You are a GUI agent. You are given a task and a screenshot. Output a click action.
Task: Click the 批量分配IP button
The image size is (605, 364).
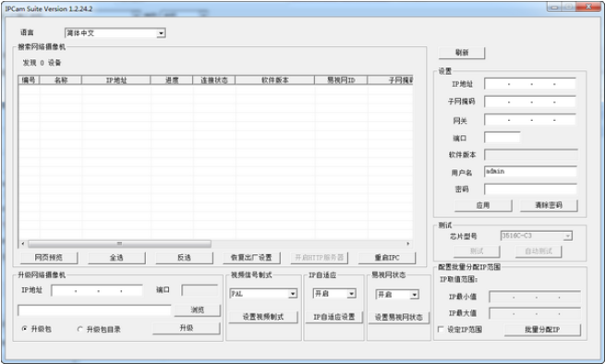(542, 330)
